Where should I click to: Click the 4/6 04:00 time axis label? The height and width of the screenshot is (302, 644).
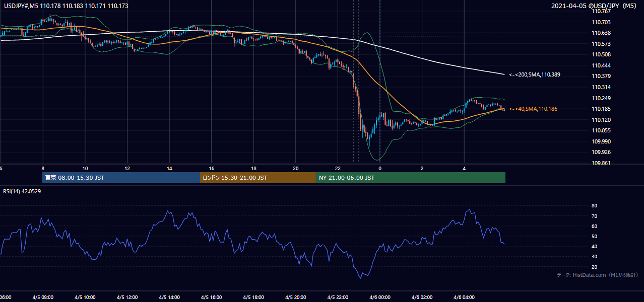coord(465,297)
